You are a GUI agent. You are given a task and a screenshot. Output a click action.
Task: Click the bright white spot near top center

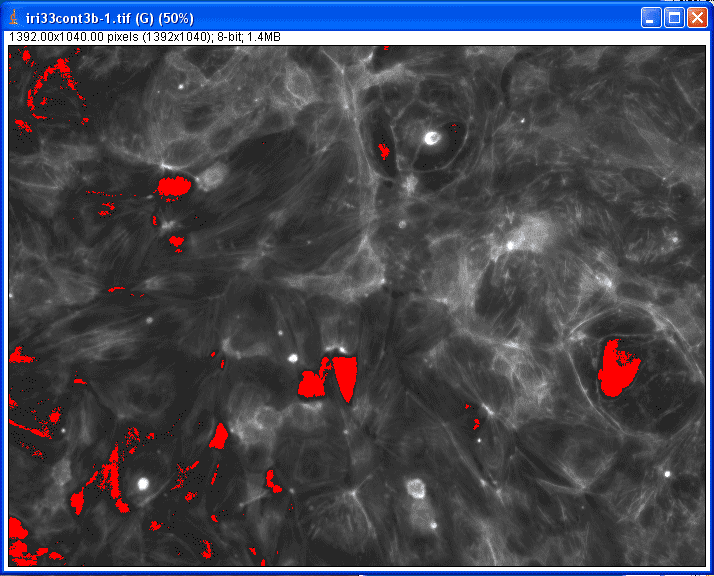click(x=431, y=138)
